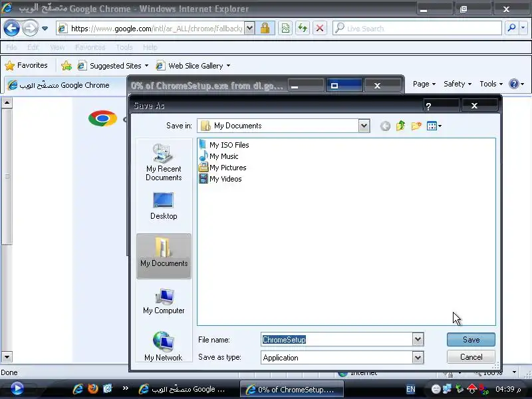Click Add to Favorites Bar star icon
This screenshot has height=399, width=532.
66,65
